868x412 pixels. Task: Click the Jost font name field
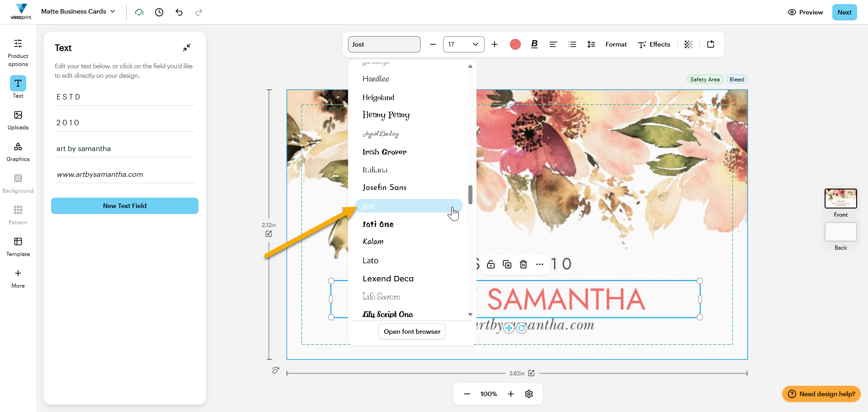click(384, 44)
